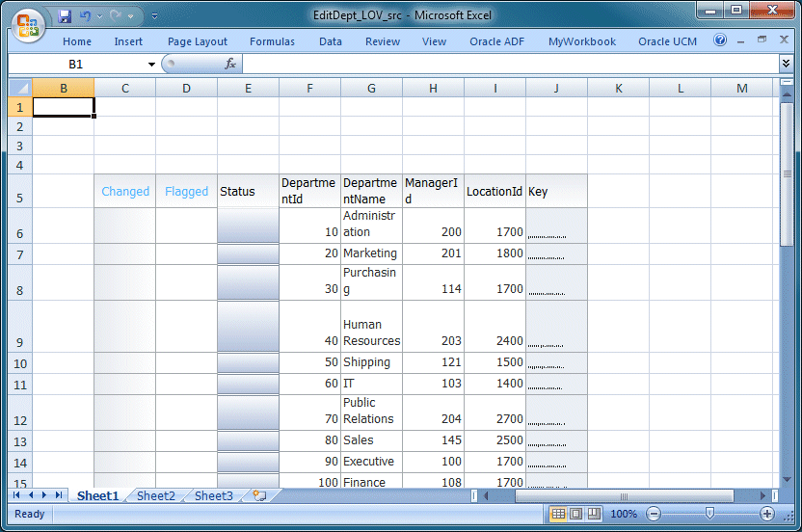Screen dimensions: 802x532
Task: Click the horizontal scrollbar thumb
Action: pyautogui.click(x=624, y=496)
